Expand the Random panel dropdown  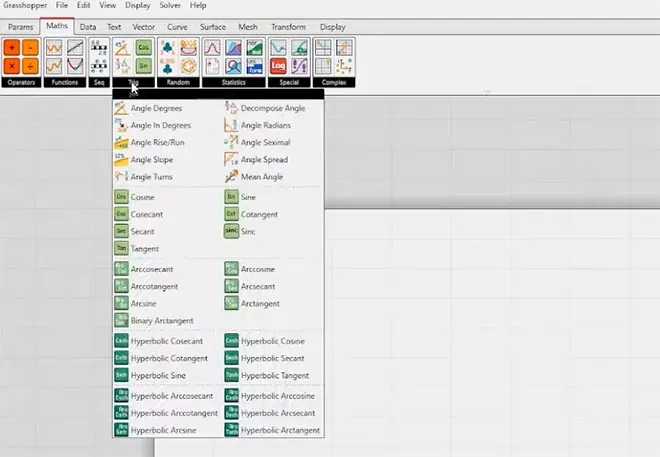178,82
